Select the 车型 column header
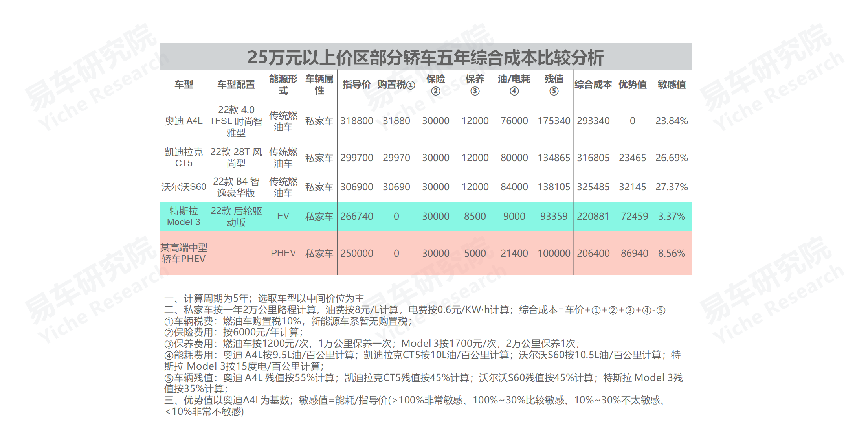The width and height of the screenshot is (868, 423). pyautogui.click(x=184, y=85)
